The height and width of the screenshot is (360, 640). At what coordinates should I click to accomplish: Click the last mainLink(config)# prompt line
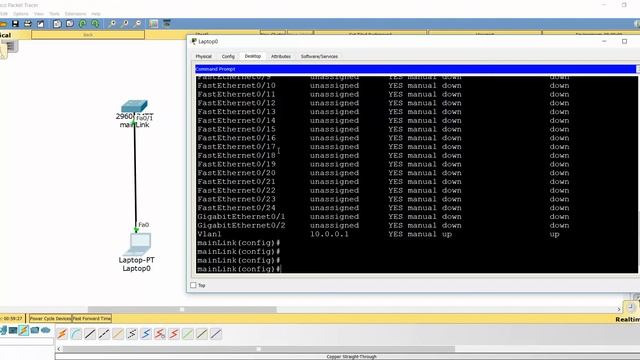[239, 269]
